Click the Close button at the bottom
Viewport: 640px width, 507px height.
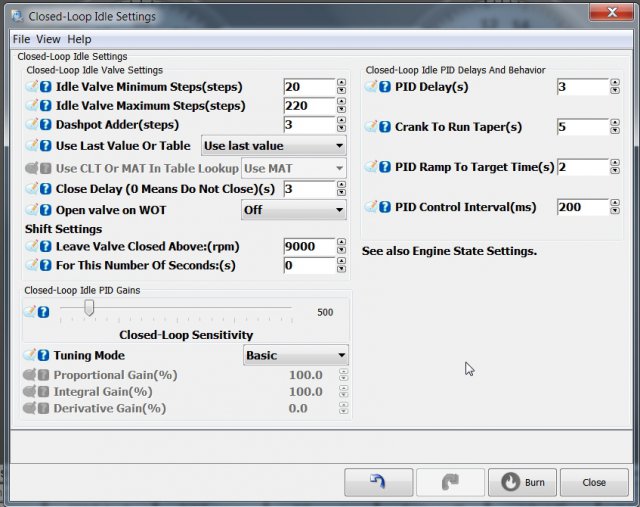pyautogui.click(x=593, y=482)
